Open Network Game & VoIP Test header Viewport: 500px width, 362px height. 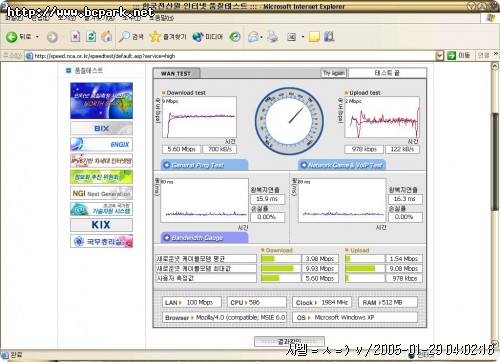pos(342,165)
